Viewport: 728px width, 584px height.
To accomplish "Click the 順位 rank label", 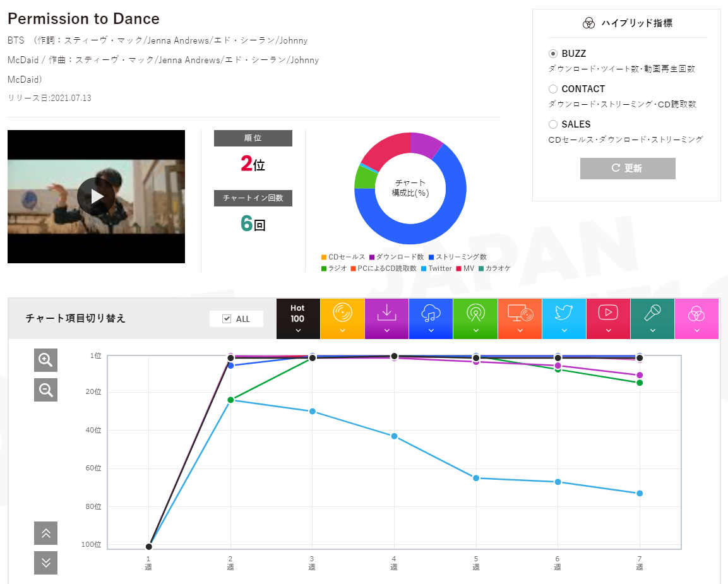I will coord(253,138).
